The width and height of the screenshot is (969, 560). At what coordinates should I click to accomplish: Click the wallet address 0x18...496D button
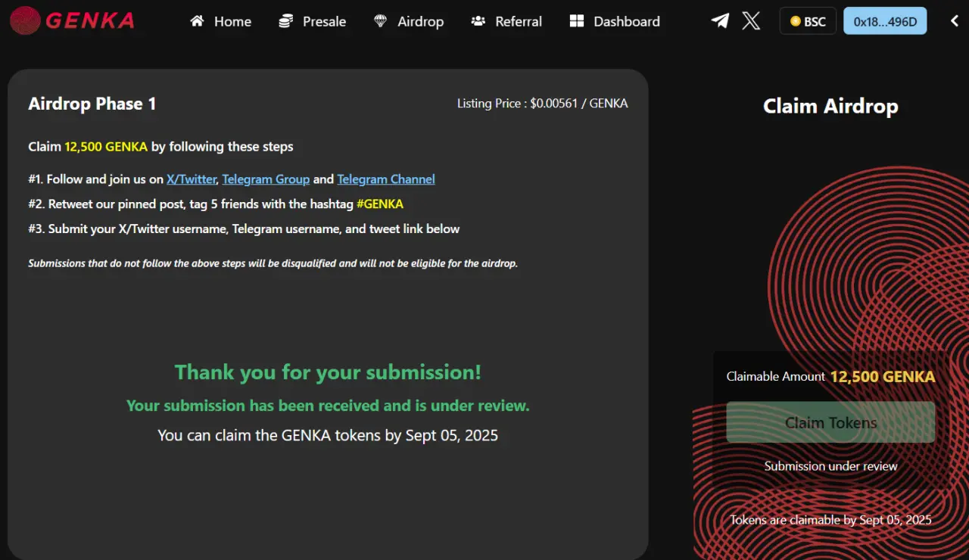tap(885, 21)
